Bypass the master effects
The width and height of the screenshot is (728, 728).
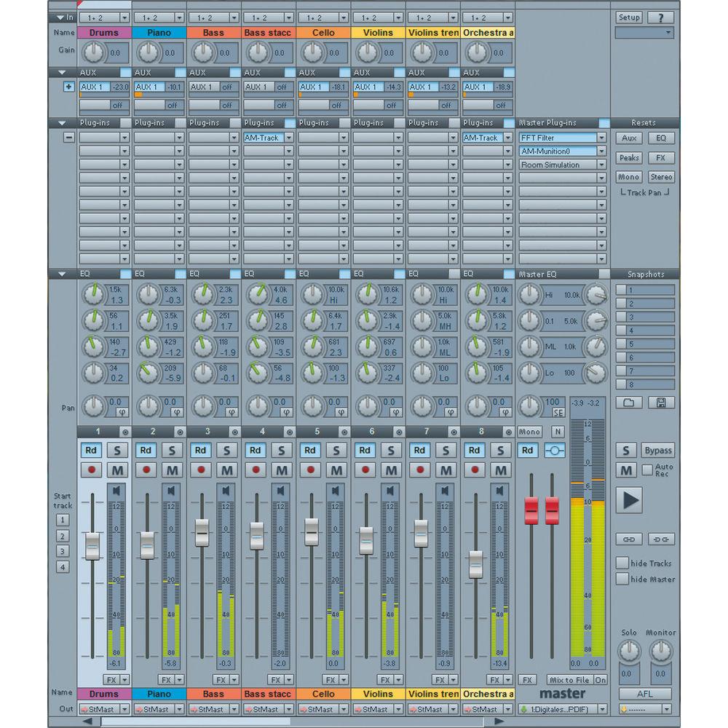pos(657,450)
